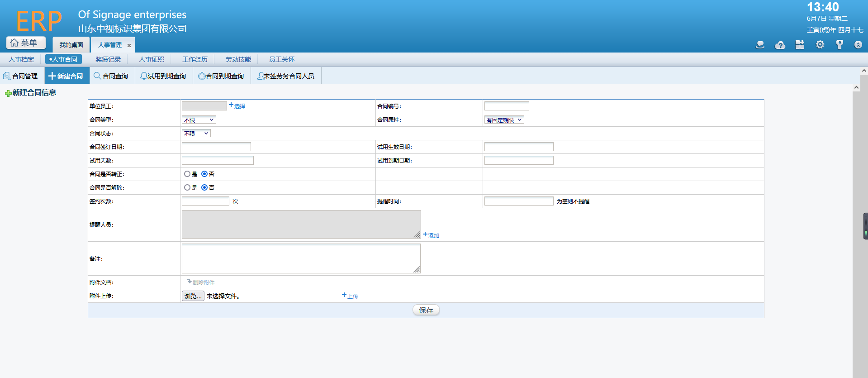Click the person icon of 未签劳务合同人员
868x378 pixels.
[260, 76]
